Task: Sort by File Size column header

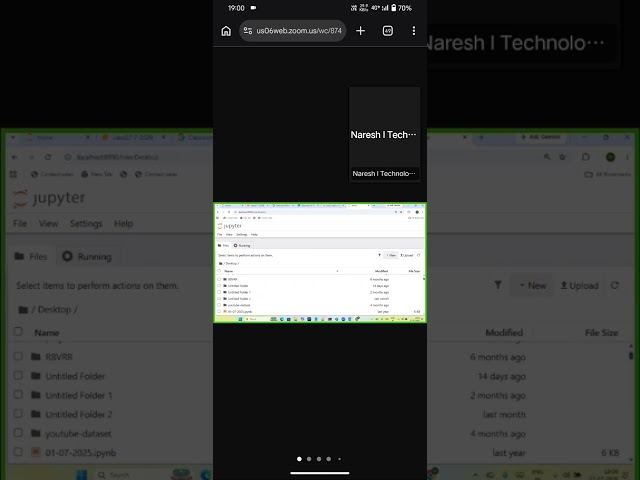Action: [x=601, y=333]
